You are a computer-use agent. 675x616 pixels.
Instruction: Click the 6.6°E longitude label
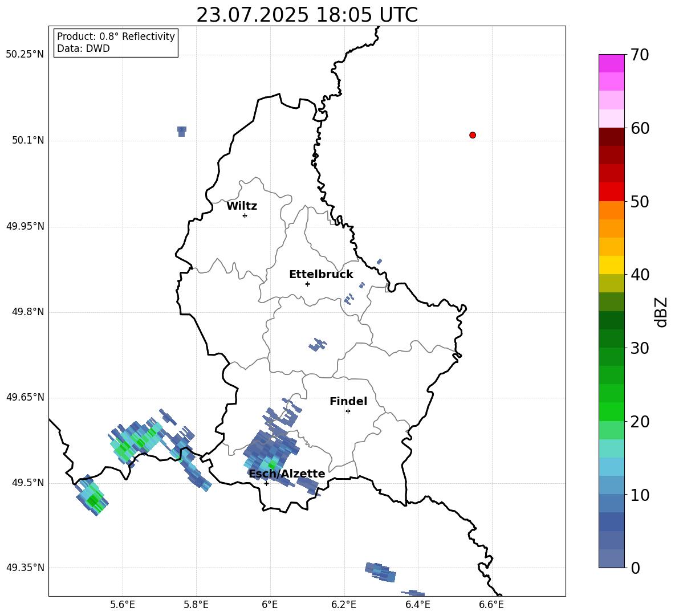pyautogui.click(x=491, y=605)
